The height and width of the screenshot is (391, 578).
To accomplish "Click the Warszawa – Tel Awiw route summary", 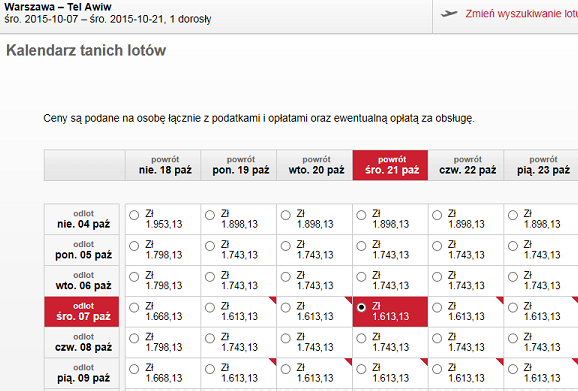I will click(x=58, y=7).
